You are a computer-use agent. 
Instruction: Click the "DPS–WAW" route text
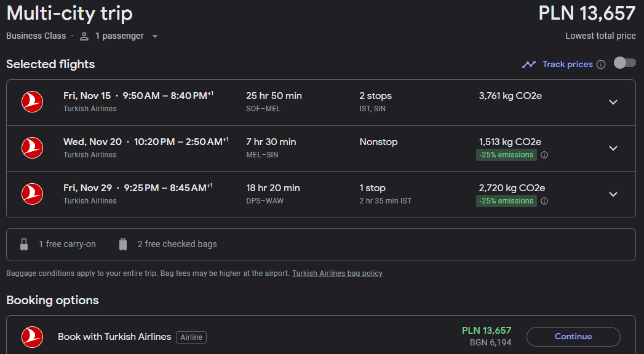click(265, 201)
